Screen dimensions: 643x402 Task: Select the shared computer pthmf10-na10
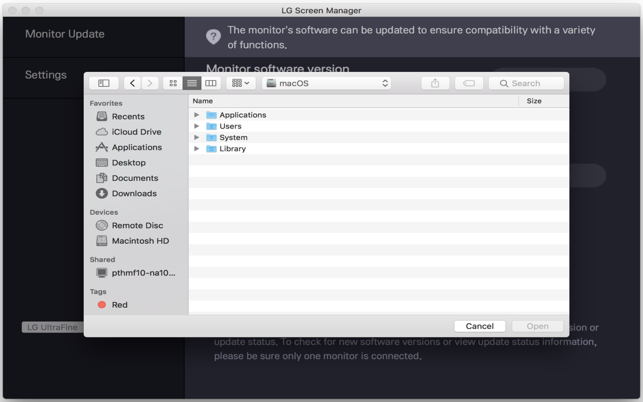(137, 273)
